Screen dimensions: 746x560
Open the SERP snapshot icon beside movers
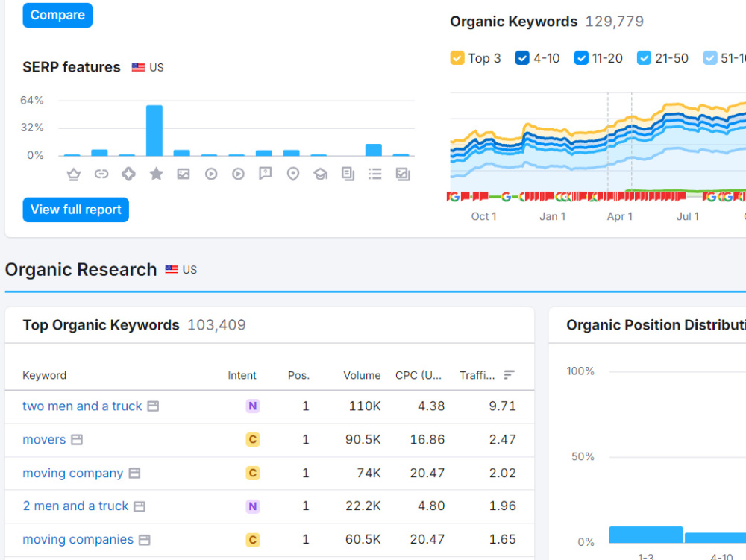[77, 440]
